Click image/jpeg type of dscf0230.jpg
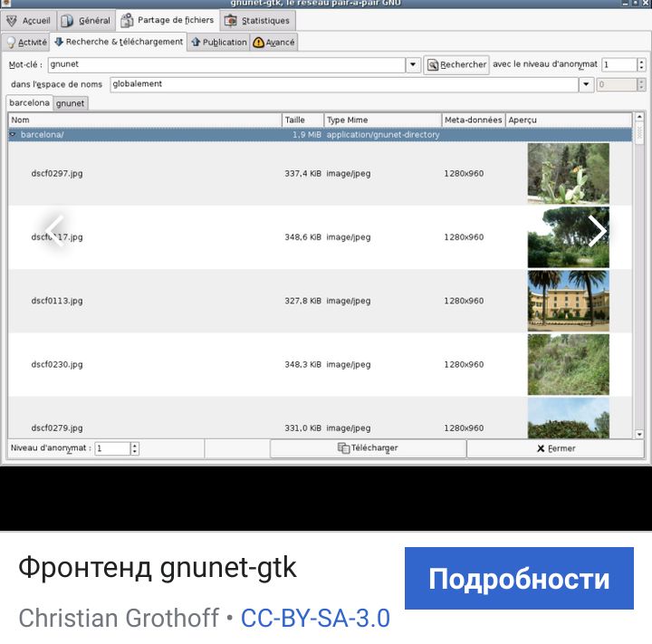 [349, 364]
